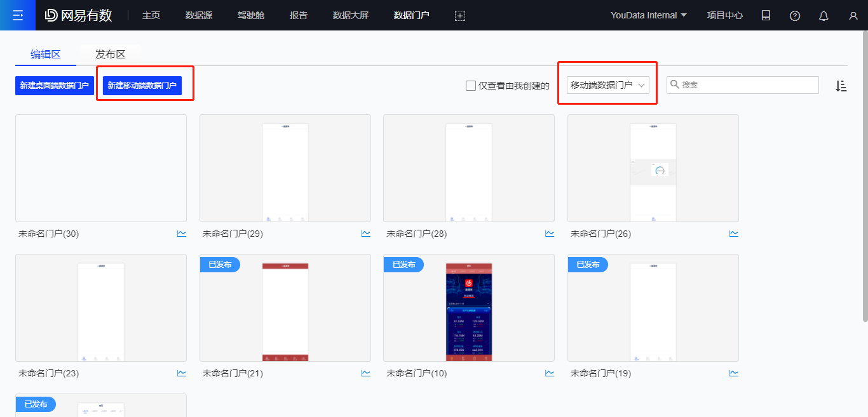Select 数据门户 navigation item
The image size is (868, 417).
point(412,15)
